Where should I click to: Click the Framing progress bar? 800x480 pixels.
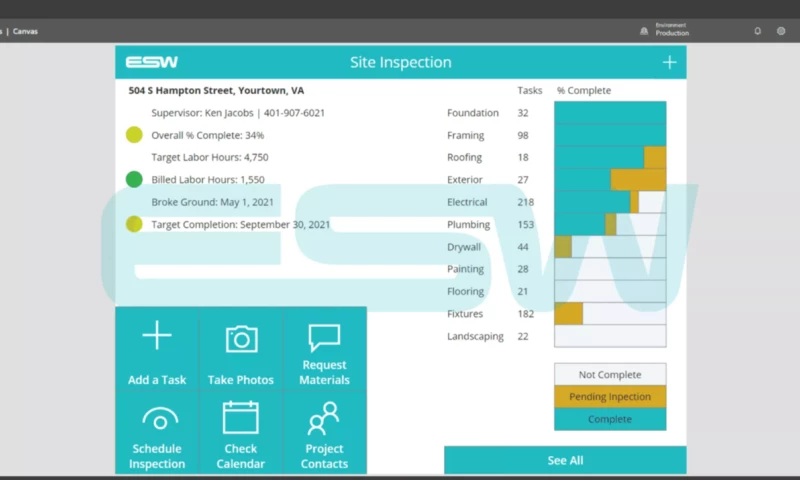click(x=610, y=135)
